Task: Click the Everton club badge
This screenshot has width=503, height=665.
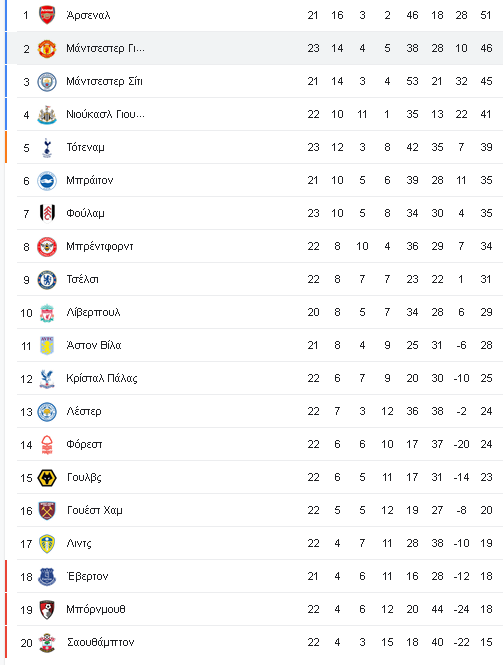Action: [x=47, y=577]
